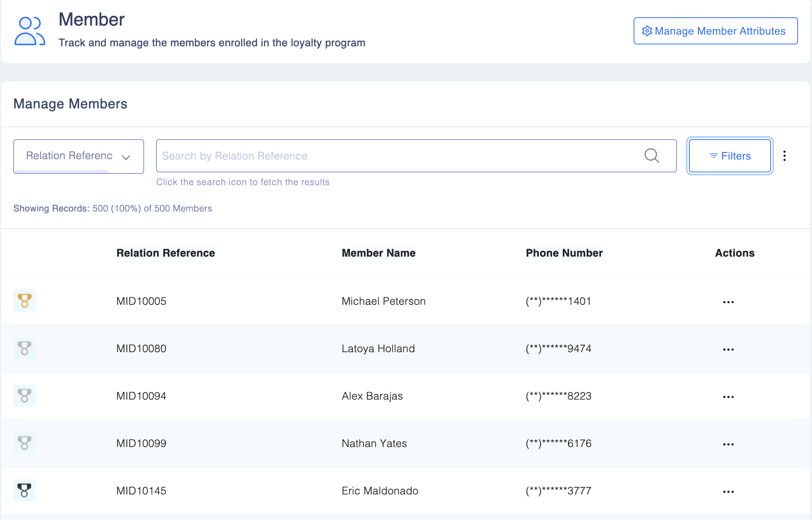Click the Member Name column header

tap(379, 253)
